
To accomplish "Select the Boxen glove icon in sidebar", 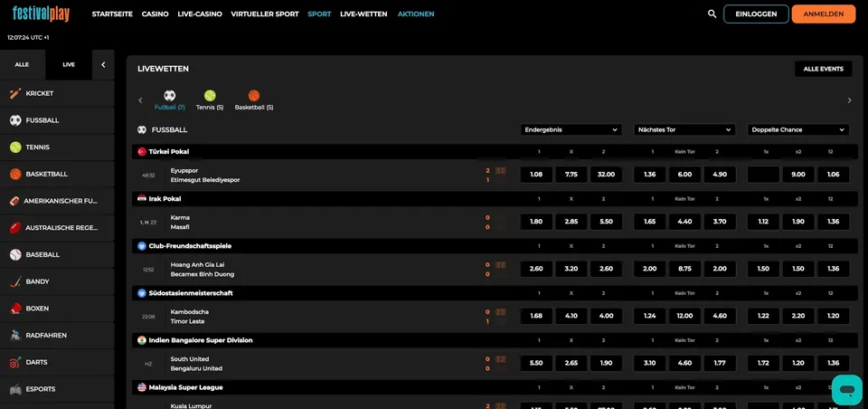I will [x=15, y=309].
